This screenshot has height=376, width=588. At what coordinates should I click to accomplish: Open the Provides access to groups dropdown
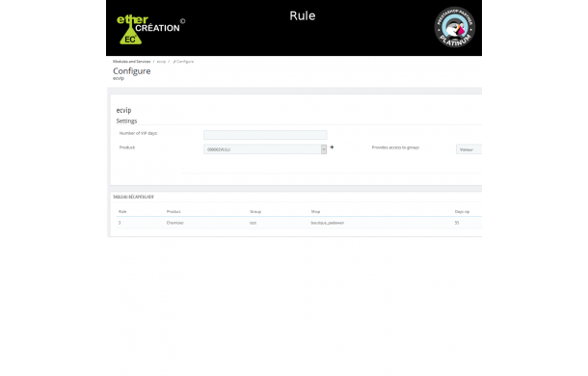[x=468, y=149]
